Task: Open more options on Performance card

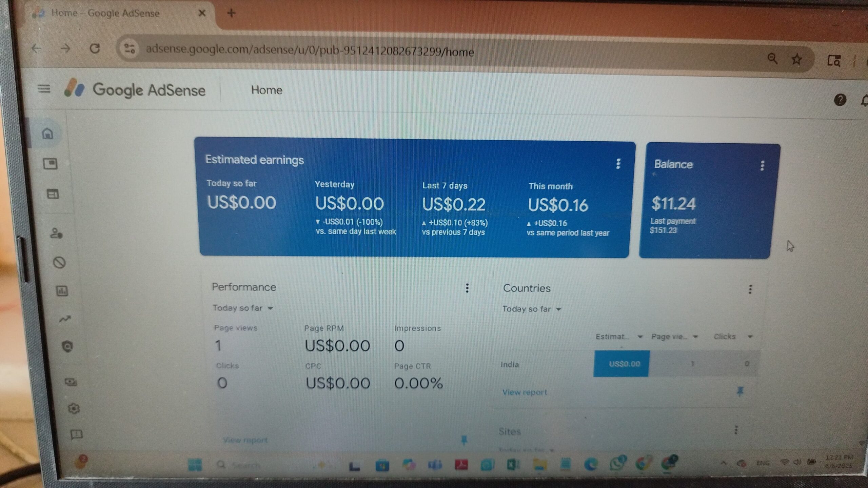Action: click(467, 288)
